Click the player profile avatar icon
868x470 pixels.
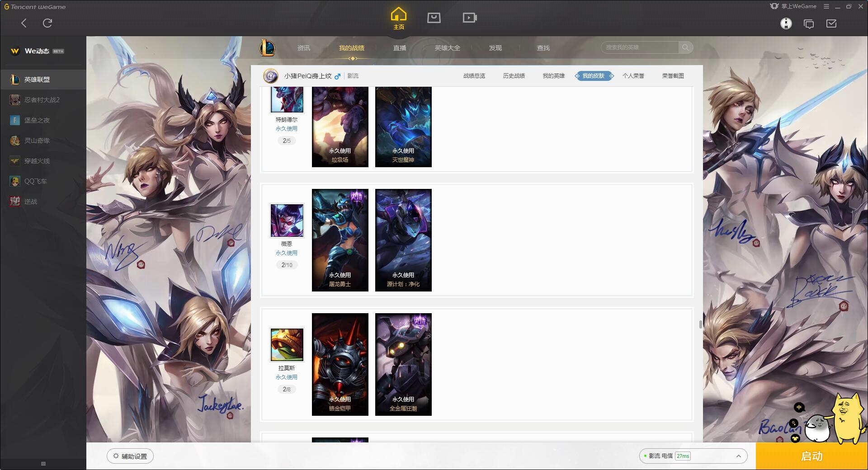point(271,76)
